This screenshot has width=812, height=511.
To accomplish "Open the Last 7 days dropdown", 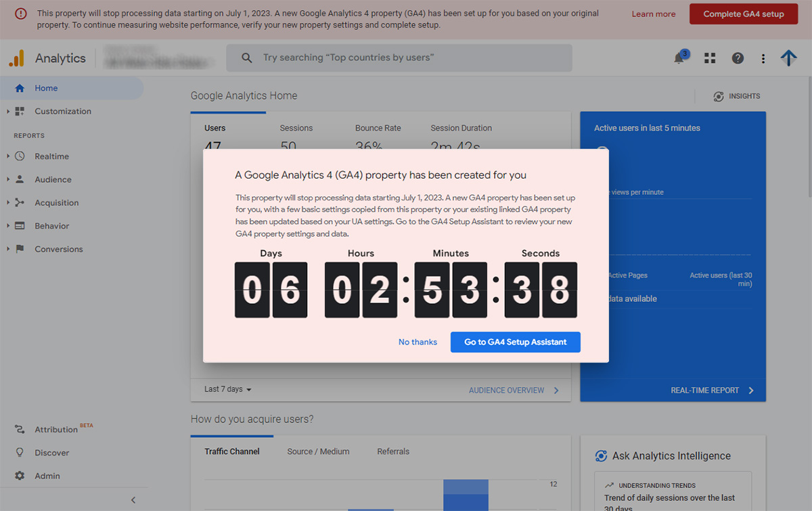I will [228, 390].
